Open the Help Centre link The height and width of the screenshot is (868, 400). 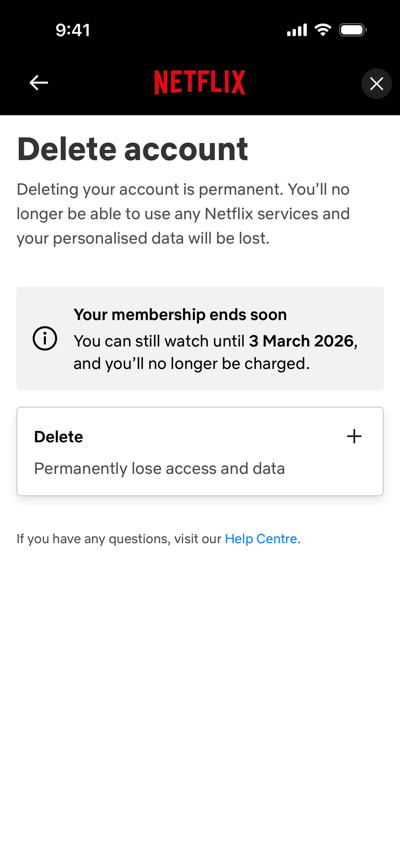pos(261,539)
